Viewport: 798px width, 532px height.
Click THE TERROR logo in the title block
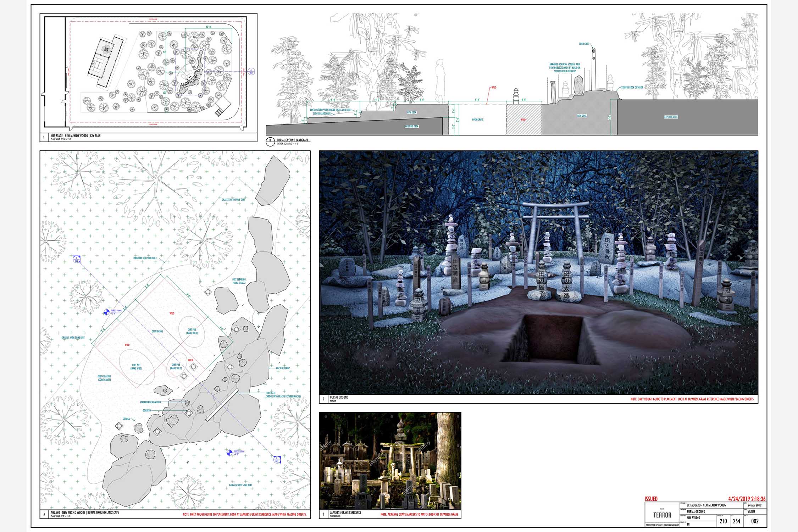click(x=662, y=514)
